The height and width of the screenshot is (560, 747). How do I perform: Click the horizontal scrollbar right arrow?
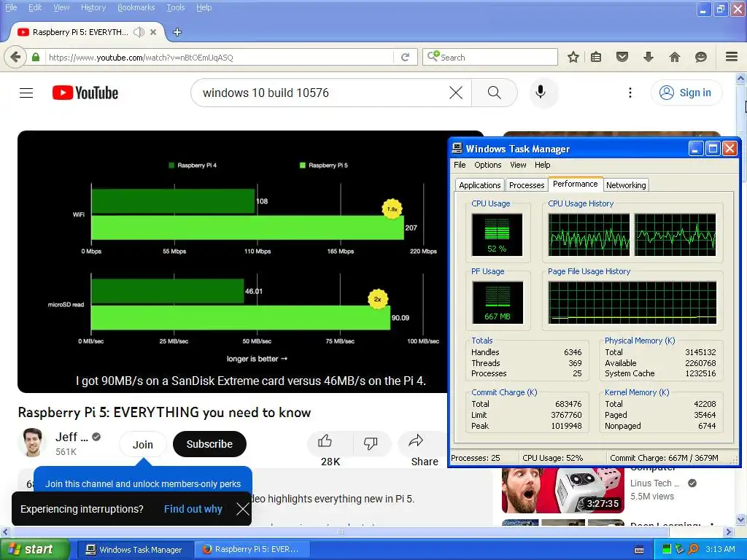pos(729,532)
